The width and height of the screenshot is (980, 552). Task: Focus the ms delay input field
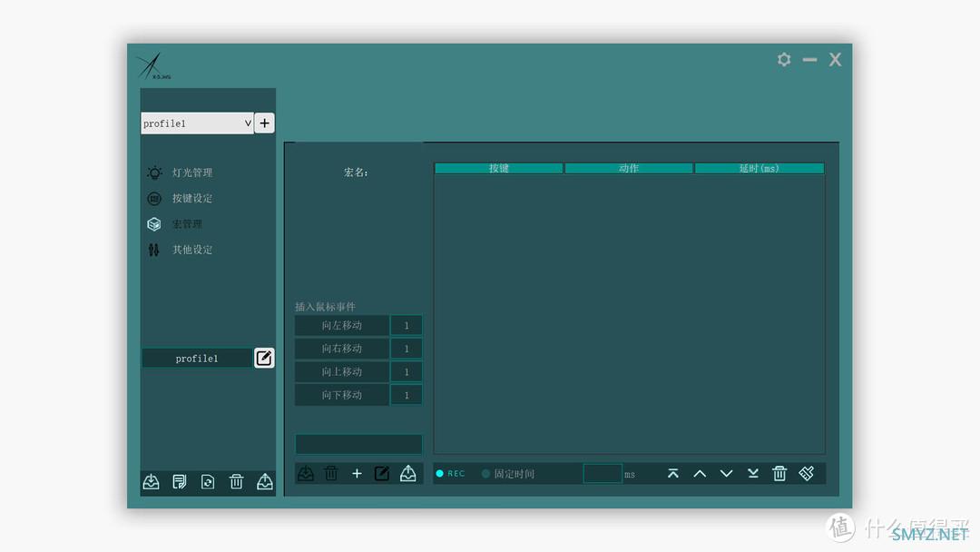pos(603,473)
